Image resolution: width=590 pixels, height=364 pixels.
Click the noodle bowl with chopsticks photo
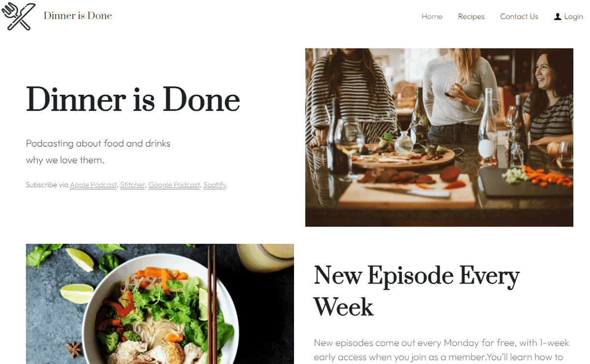point(160,304)
